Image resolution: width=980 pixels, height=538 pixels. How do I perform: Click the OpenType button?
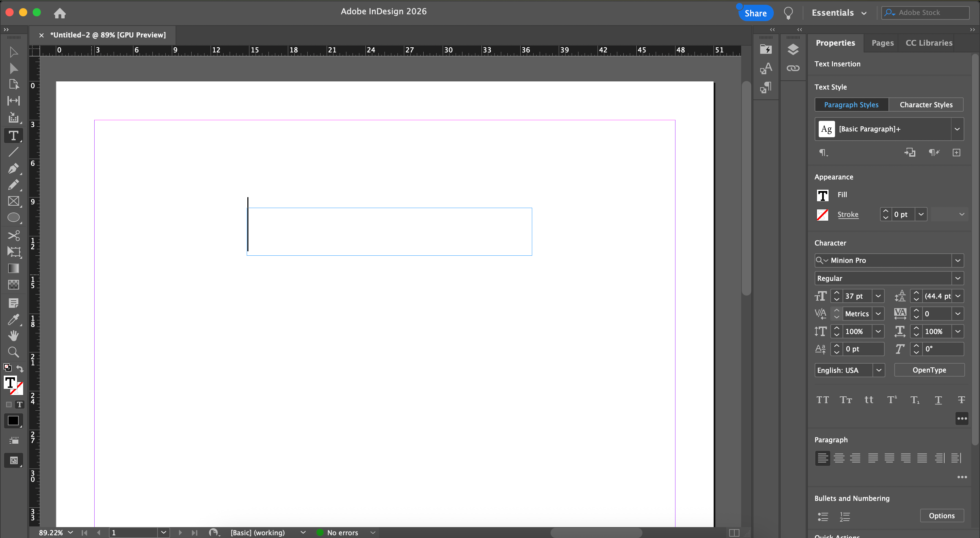[x=929, y=370]
